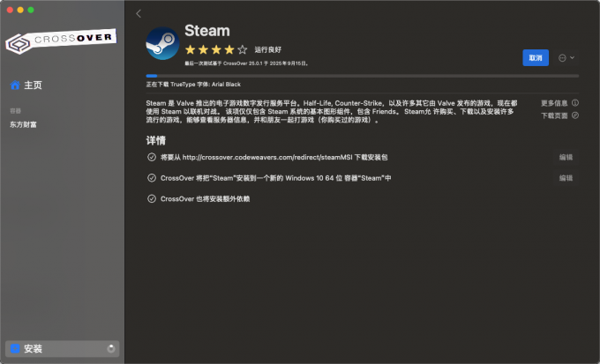The width and height of the screenshot is (600, 364).
Task: Click the Steam title heading
Action: tap(207, 31)
